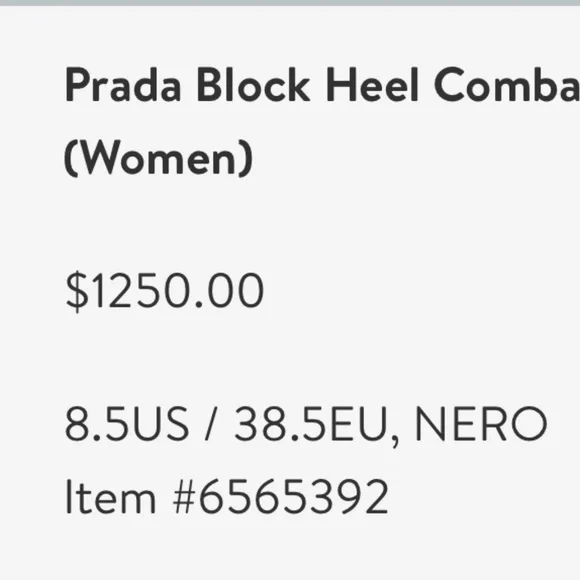Click the closing parenthesis after Women
The width and height of the screenshot is (580, 580).
pyautogui.click(x=246, y=158)
